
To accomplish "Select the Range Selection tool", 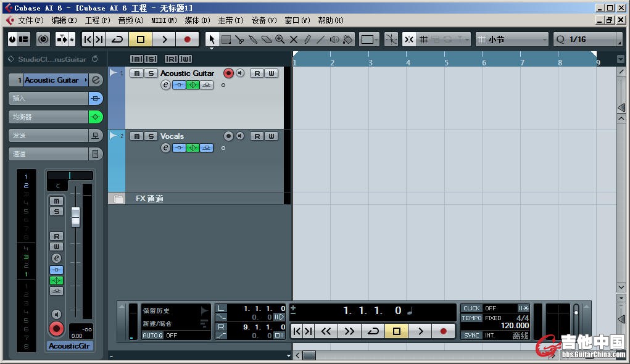I will click(226, 39).
